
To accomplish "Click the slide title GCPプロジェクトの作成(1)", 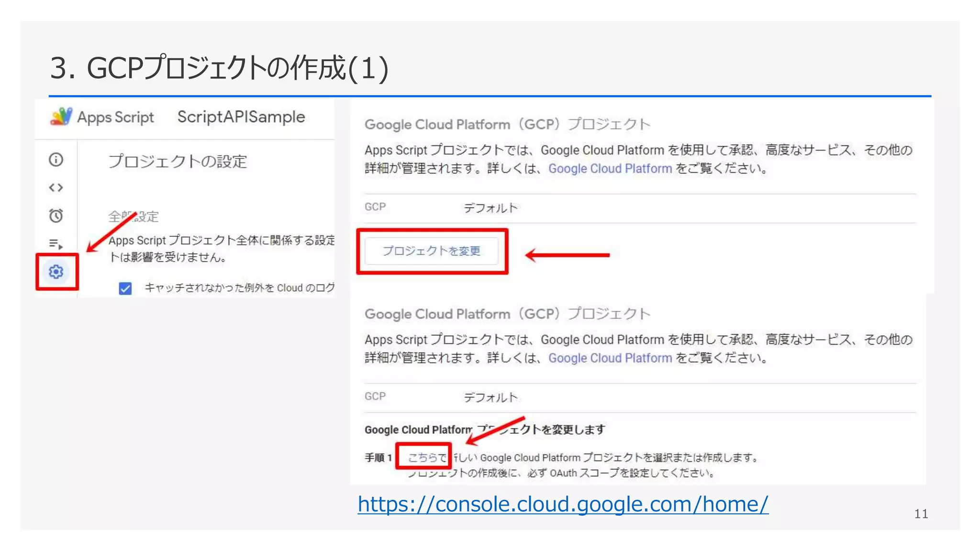I will pyautogui.click(x=219, y=68).
